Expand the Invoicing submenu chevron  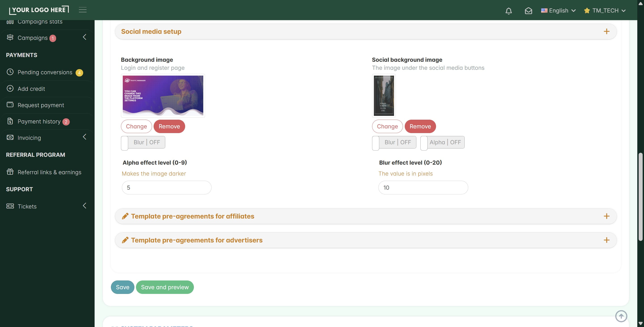pos(85,137)
